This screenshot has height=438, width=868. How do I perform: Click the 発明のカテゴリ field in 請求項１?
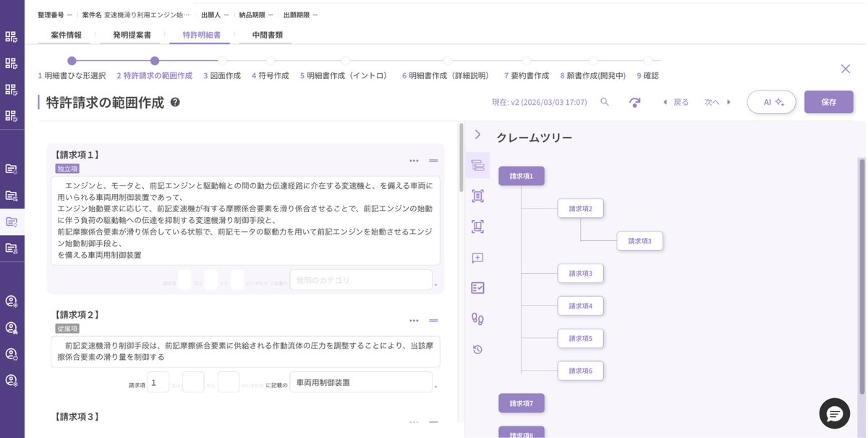click(361, 280)
